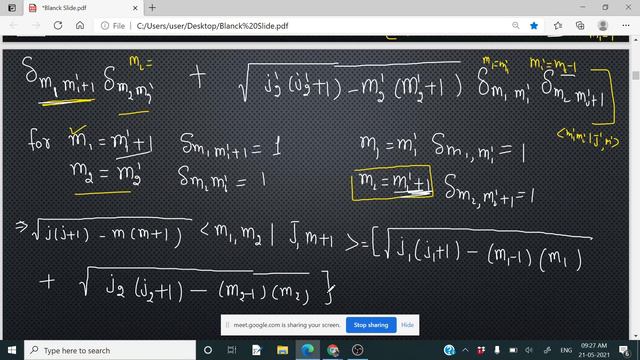Open OBS Studio from taskbar
The height and width of the screenshot is (360, 640).
358,350
